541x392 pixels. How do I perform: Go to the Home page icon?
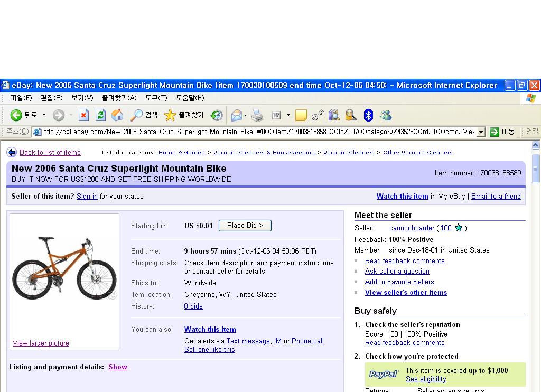click(117, 115)
